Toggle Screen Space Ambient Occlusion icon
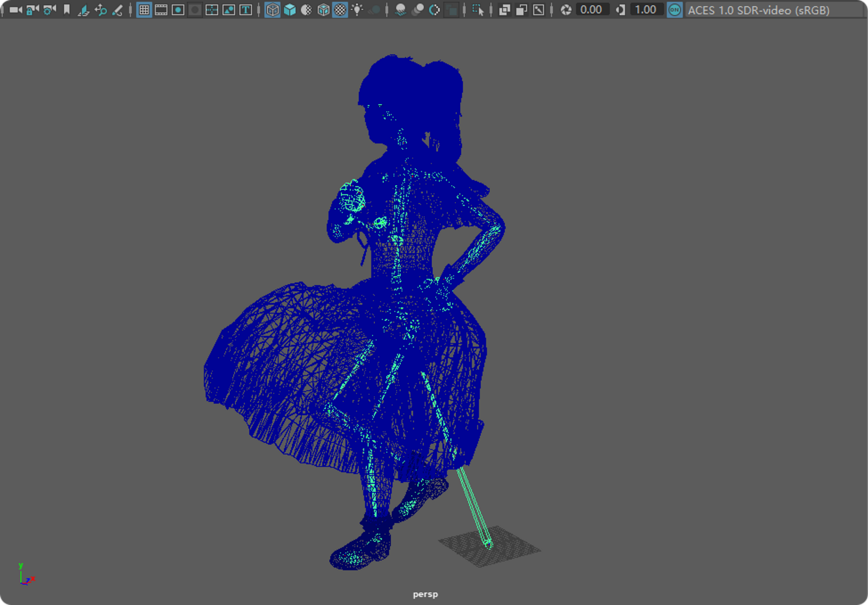This screenshot has height=605, width=868. click(400, 10)
